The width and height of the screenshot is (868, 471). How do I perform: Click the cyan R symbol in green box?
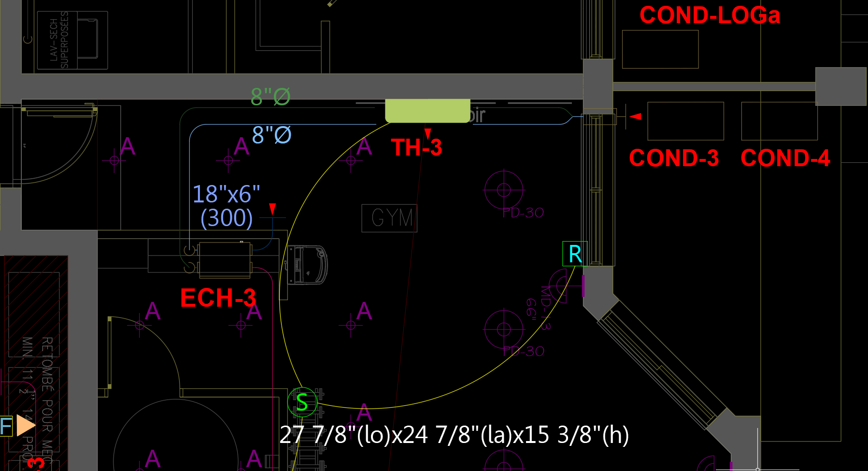click(x=575, y=254)
